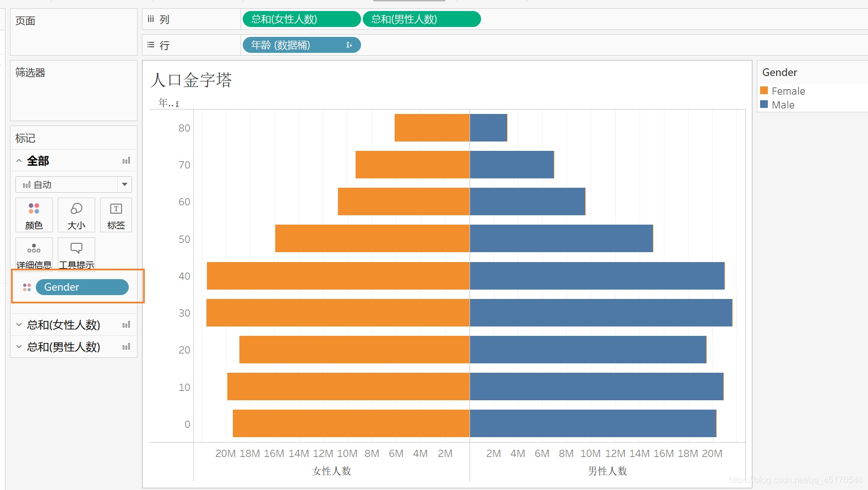868x490 pixels.
Task: Select the orange female bar for age 80
Action: coord(432,128)
